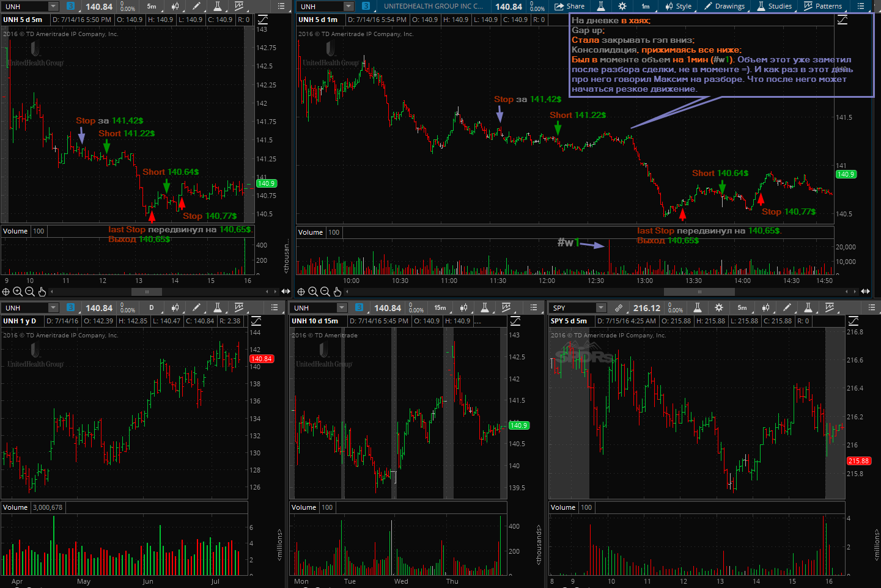The width and height of the screenshot is (881, 588).
Task: Open chart style icon in UNH daily panel
Action: (x=175, y=307)
